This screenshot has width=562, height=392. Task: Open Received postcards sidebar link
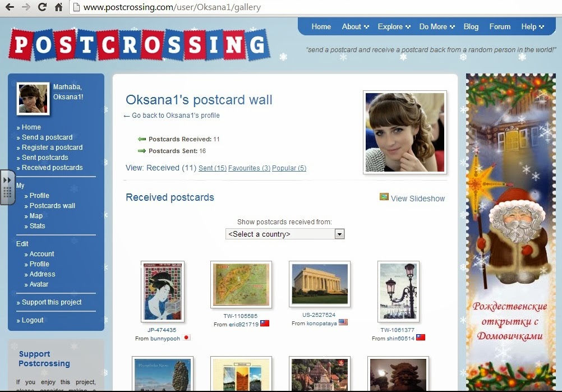click(52, 167)
